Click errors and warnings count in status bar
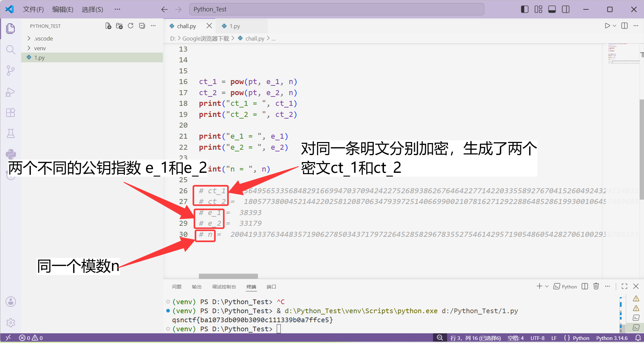 [31, 338]
